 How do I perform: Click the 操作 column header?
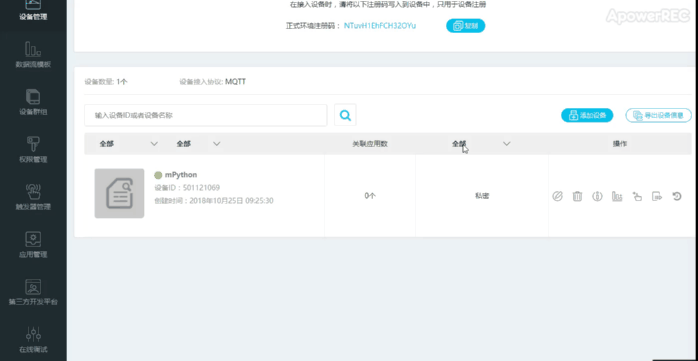[x=620, y=144]
